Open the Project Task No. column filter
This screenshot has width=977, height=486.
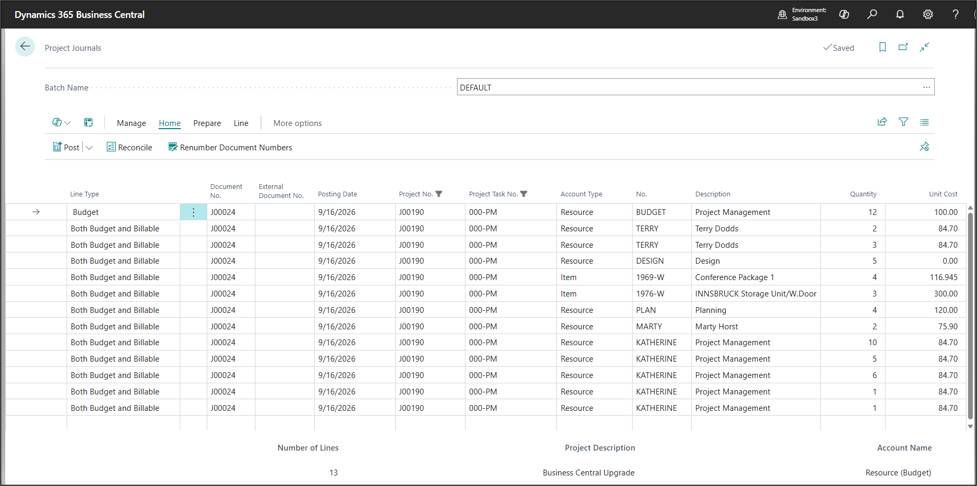[x=523, y=194]
